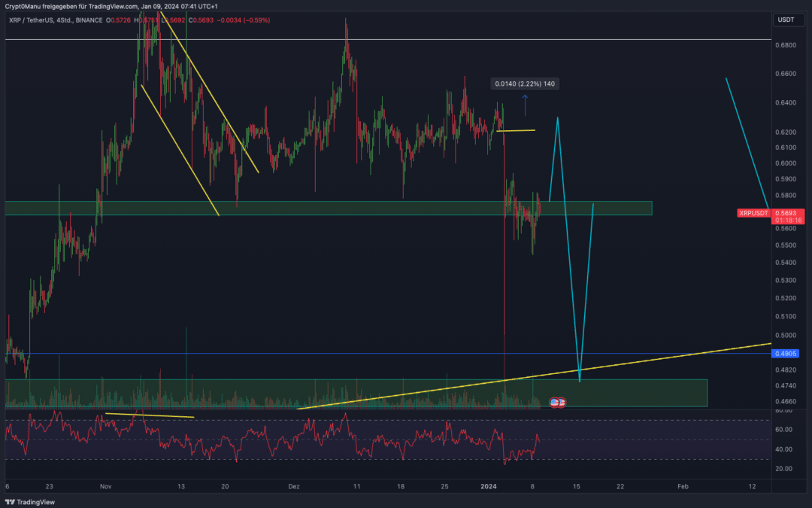
Task: Click the 0.6200 price axis label
Action: click(786, 132)
